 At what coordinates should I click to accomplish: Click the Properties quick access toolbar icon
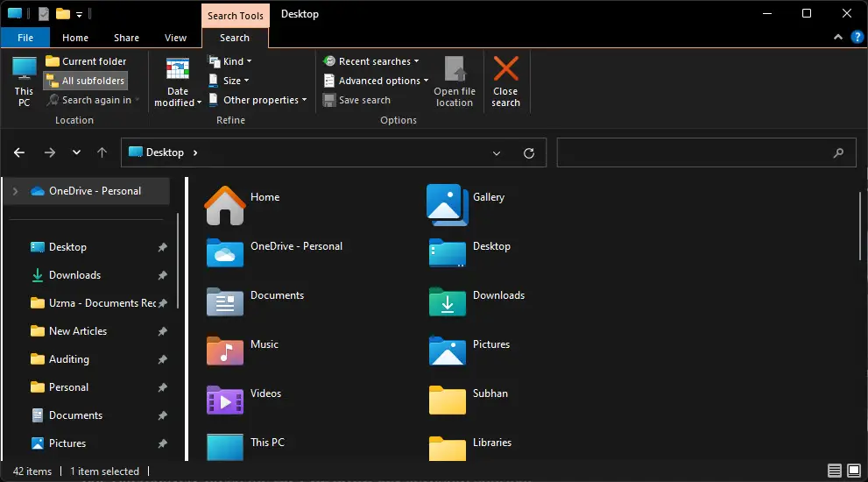coord(44,14)
